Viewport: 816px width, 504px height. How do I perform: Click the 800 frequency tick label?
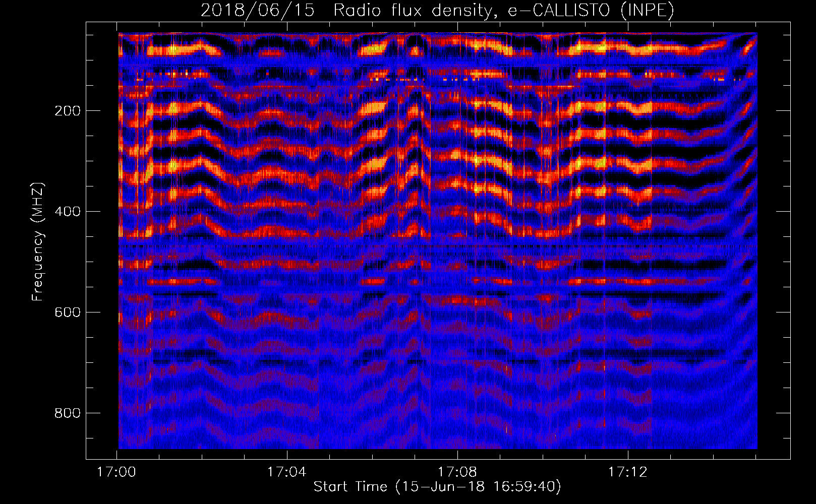[x=68, y=413]
